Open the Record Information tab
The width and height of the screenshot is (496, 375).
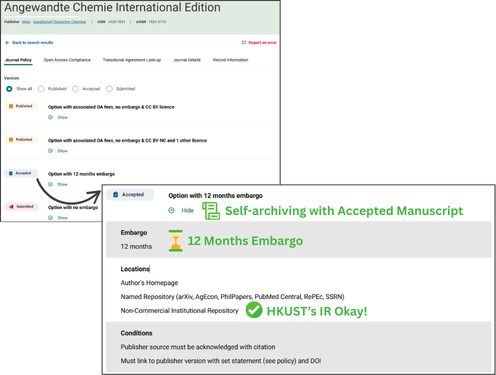[230, 60]
